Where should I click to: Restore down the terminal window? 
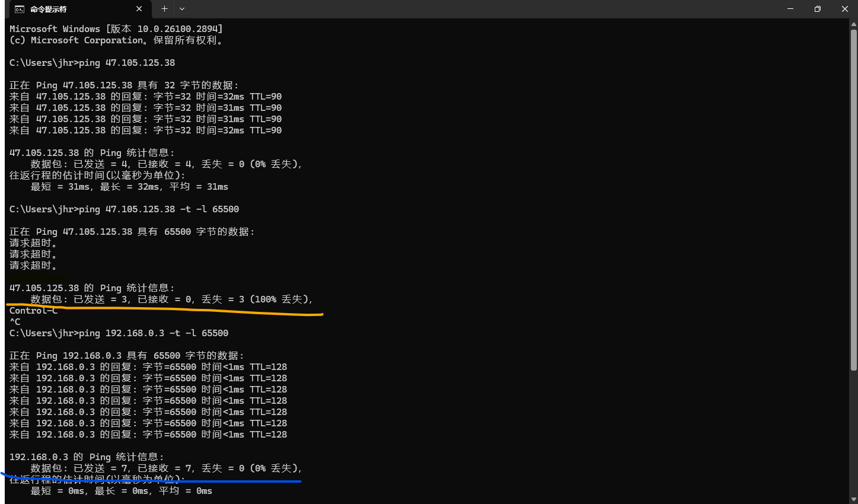coord(817,9)
